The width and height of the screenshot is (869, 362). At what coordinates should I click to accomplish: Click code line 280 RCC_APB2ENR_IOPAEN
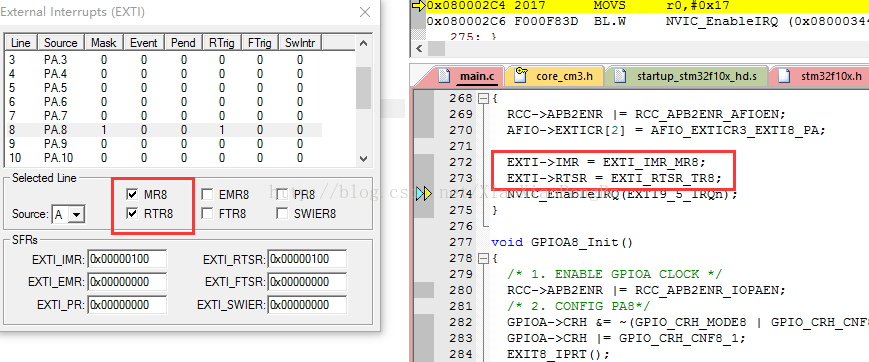pos(646,290)
